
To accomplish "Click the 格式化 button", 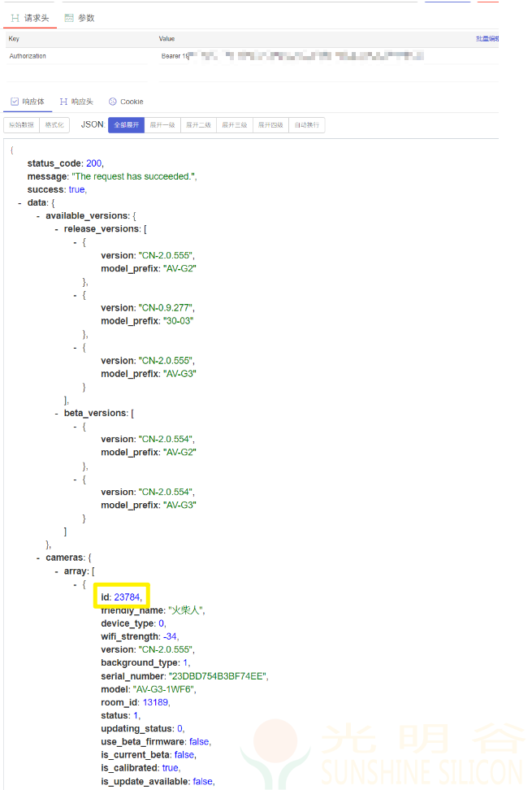I will [x=54, y=125].
